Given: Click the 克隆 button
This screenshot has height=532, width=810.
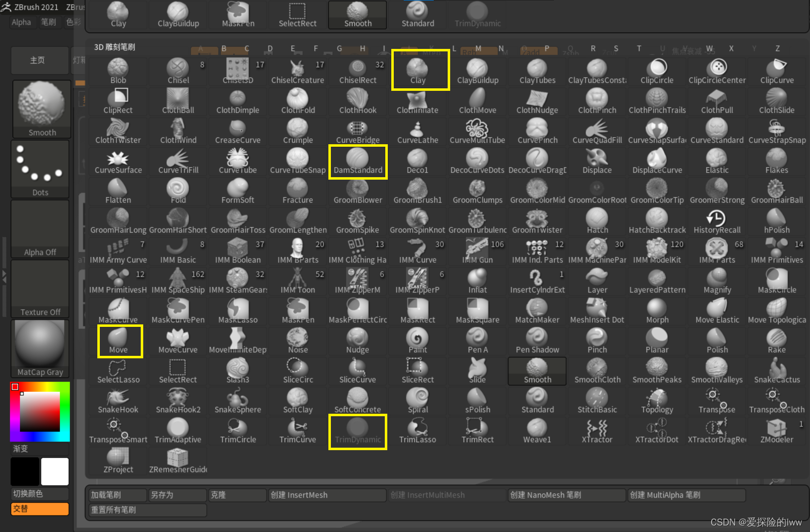Looking at the screenshot, I should point(238,495).
